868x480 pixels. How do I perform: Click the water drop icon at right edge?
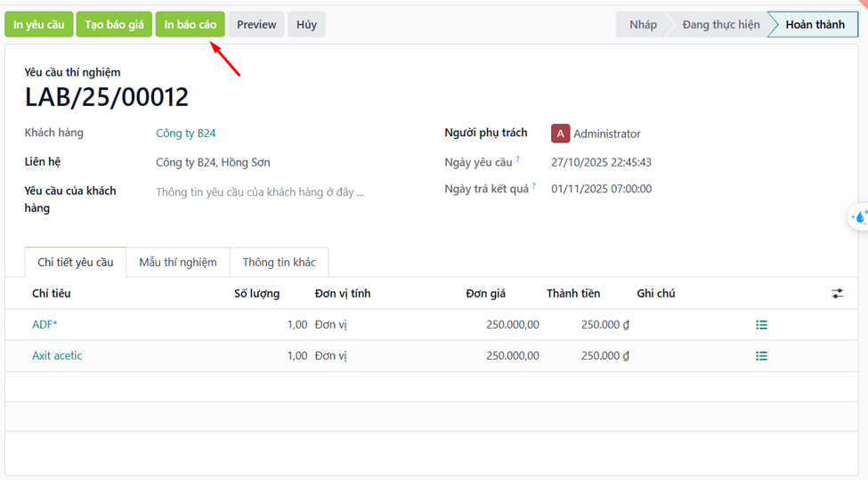click(x=859, y=217)
